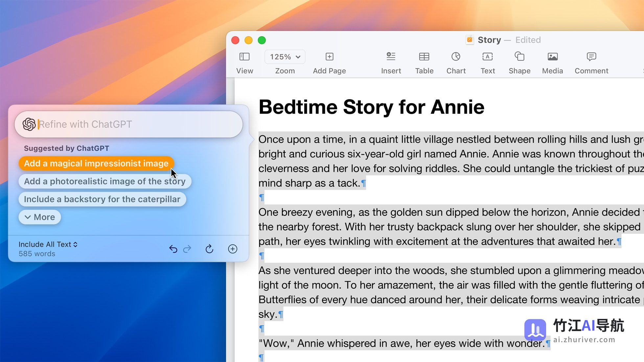Focus the Refine with ChatGPT input field
This screenshot has width=644, height=362.
[128, 124]
